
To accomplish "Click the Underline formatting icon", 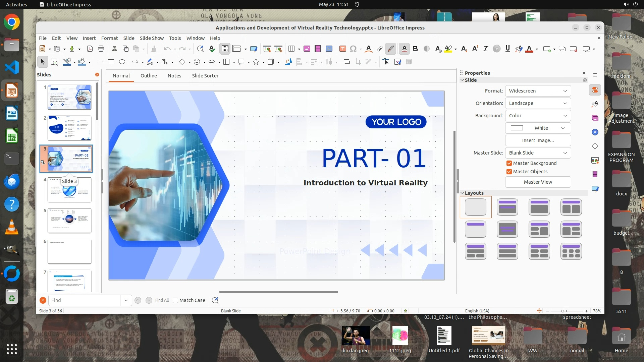I will [x=507, y=49].
